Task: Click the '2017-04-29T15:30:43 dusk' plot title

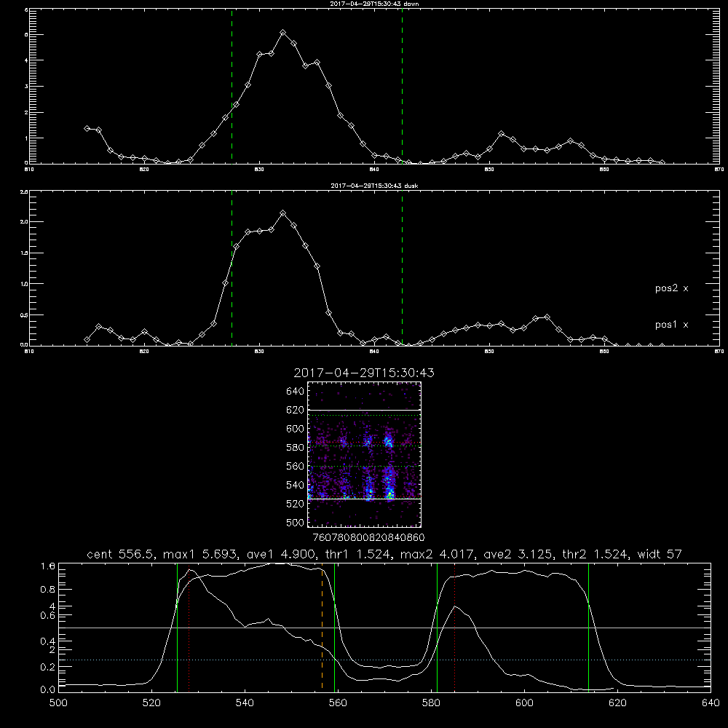Action: click(374, 186)
